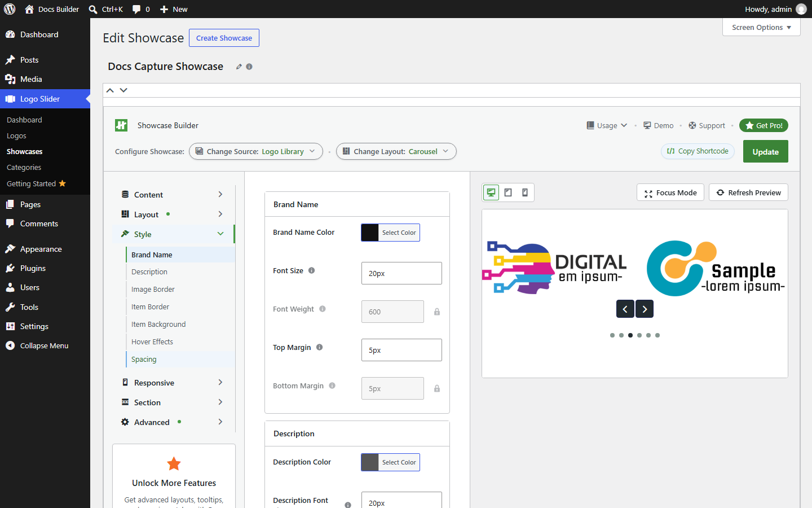Click the orange star in Unlock More Features
Screen dimensions: 812x508
coord(174,463)
